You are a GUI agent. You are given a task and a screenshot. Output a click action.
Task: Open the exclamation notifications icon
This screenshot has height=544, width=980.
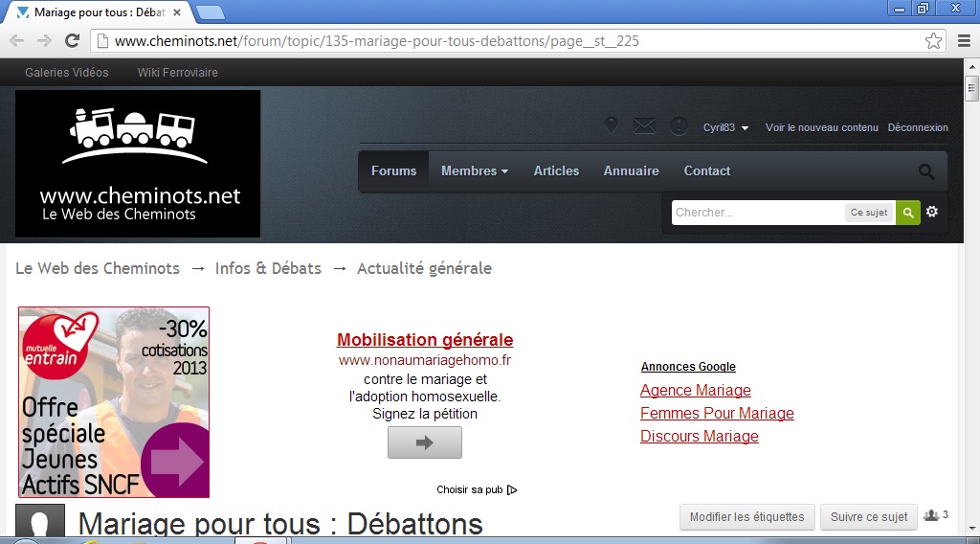pos(679,126)
